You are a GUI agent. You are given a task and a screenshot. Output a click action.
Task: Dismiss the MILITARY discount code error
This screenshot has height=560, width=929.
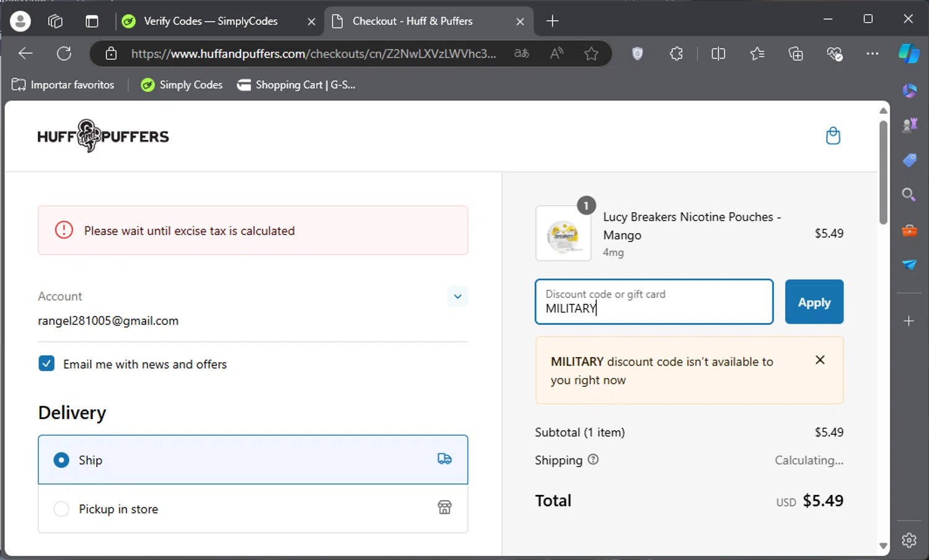(x=820, y=360)
